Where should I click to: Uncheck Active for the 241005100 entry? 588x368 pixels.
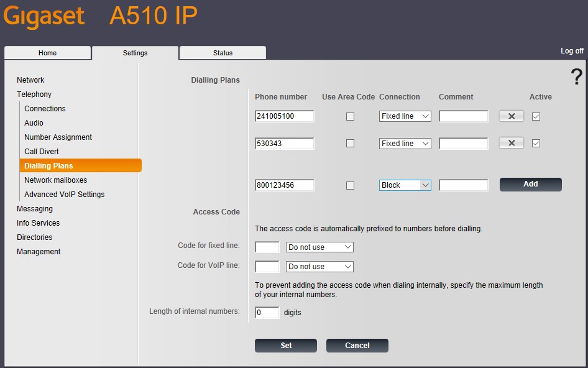[536, 117]
